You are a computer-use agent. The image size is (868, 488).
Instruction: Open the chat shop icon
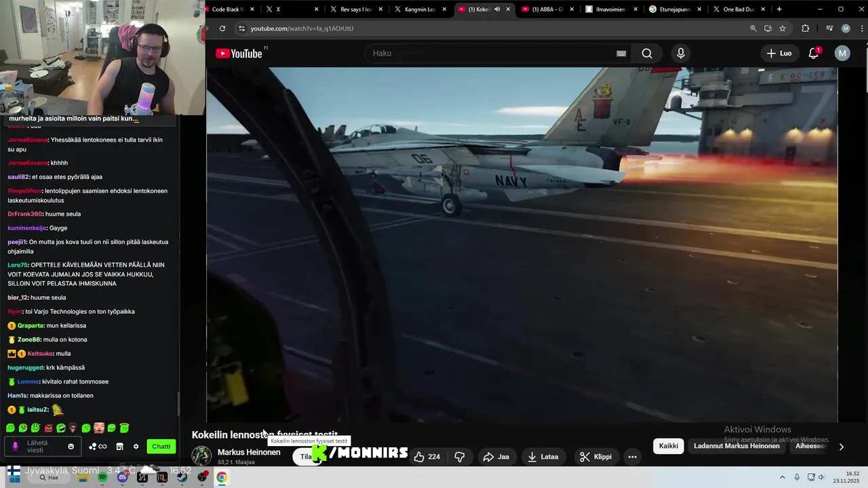pos(119,446)
